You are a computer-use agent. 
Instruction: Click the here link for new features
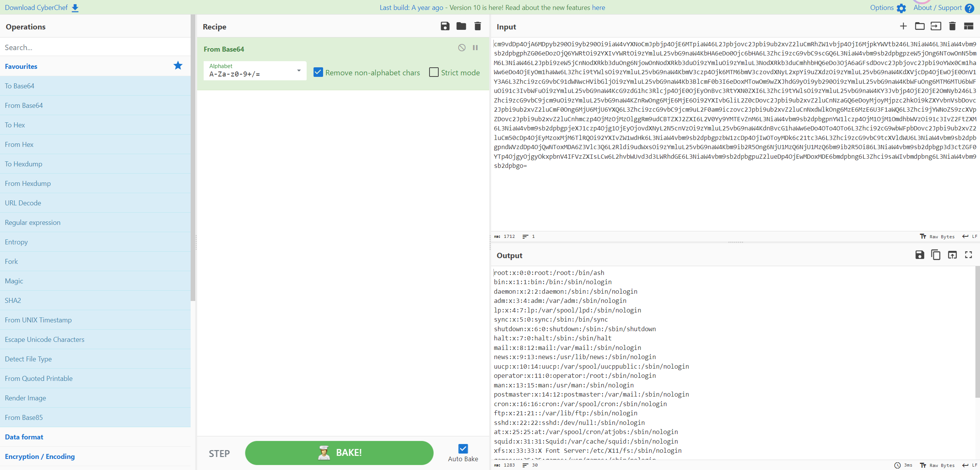pos(598,7)
